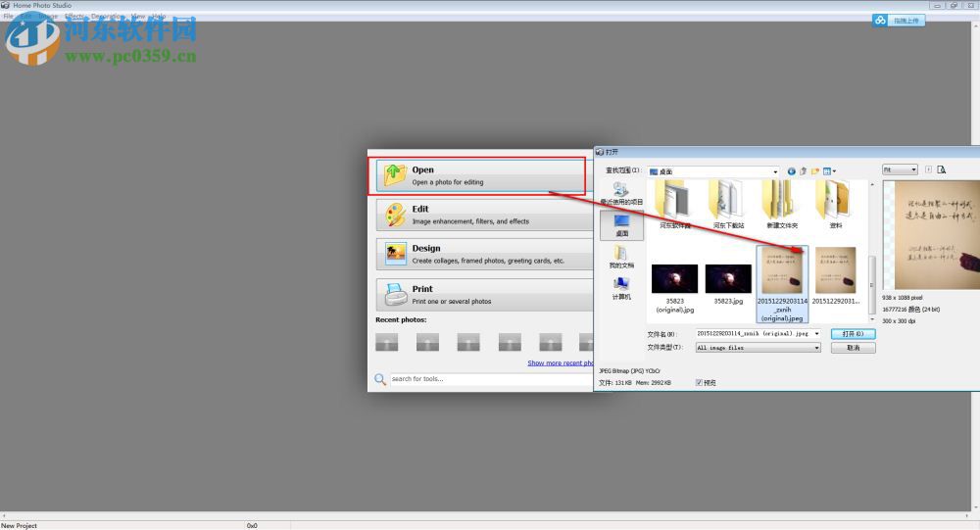The width and height of the screenshot is (980, 530).
Task: Toggle the 预览 preview checkbox
Action: [x=699, y=382]
